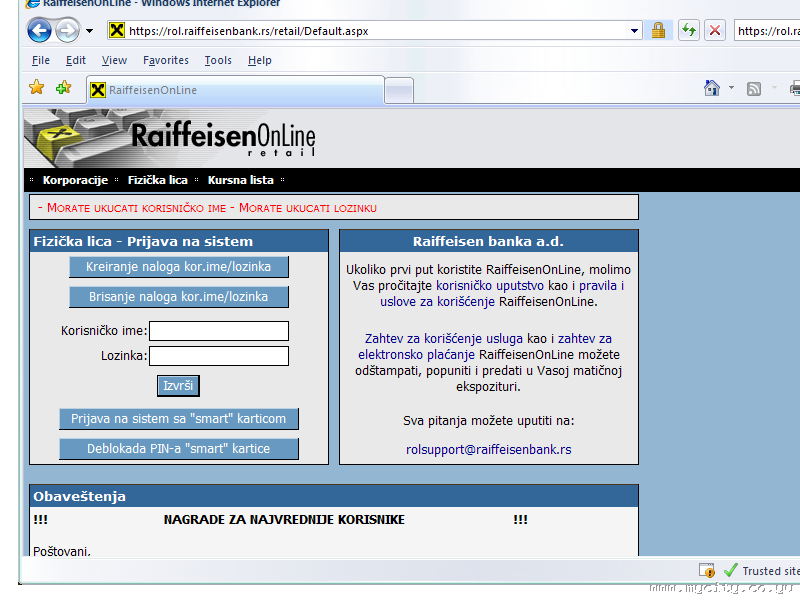Click the Obaveštenja section header
This screenshot has width=800, height=600.
[334, 496]
